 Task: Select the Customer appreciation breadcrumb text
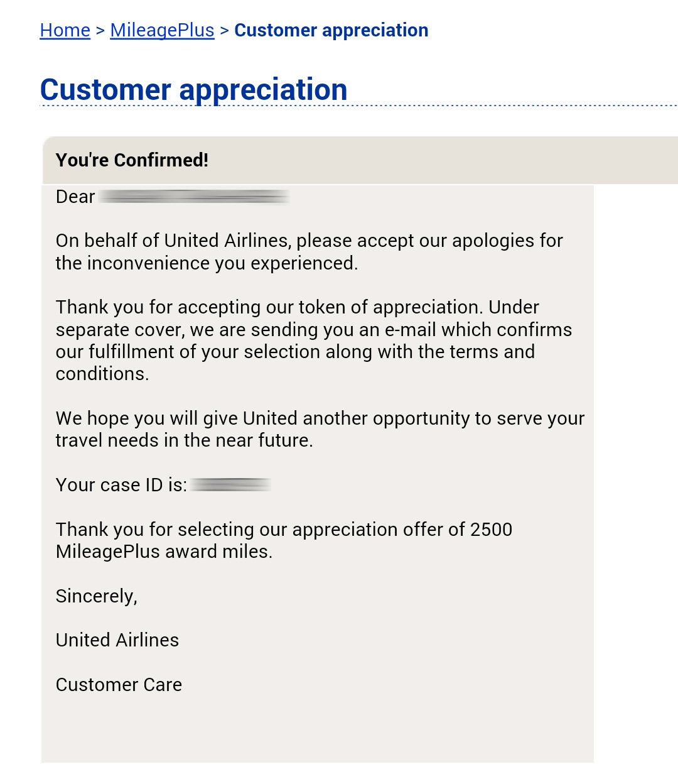(331, 30)
